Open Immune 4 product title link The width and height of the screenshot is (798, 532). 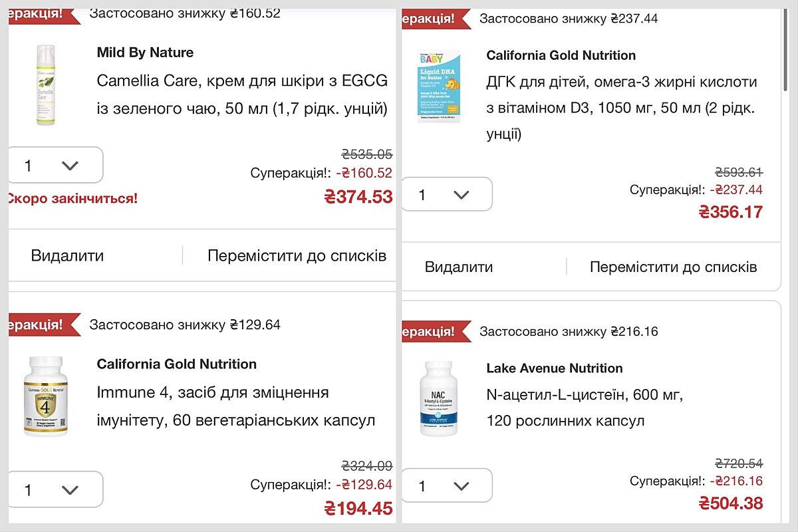click(235, 406)
